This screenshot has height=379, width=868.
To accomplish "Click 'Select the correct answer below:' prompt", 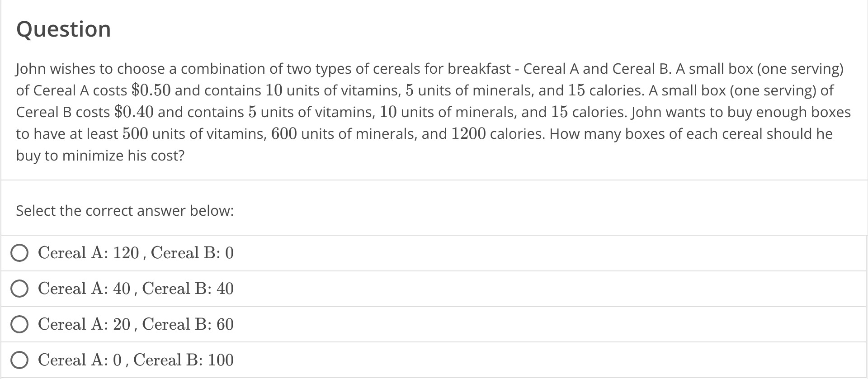I will 125,211.
